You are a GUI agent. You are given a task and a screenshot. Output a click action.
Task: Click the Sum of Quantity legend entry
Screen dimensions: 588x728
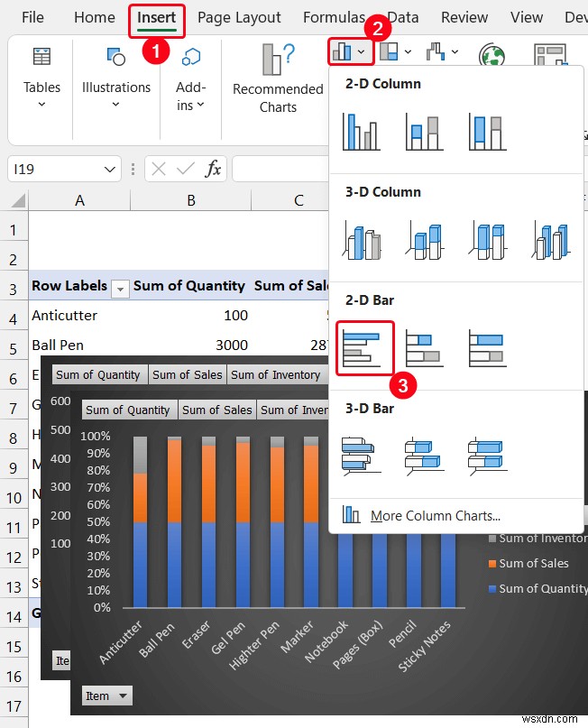[x=538, y=588]
